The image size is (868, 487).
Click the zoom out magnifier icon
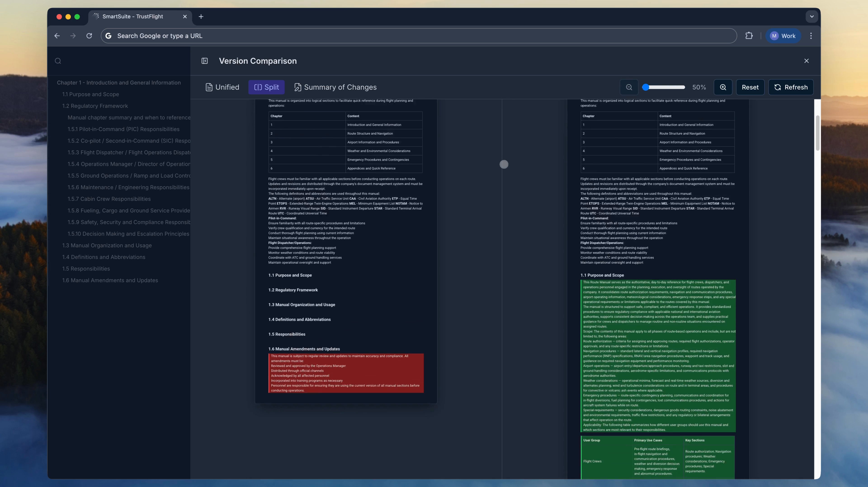point(629,87)
